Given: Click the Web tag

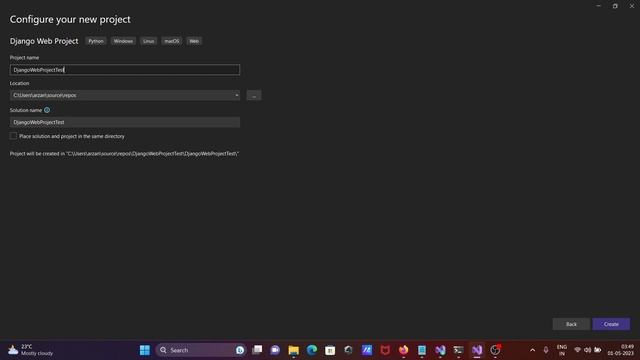Looking at the screenshot, I should coord(194,41).
